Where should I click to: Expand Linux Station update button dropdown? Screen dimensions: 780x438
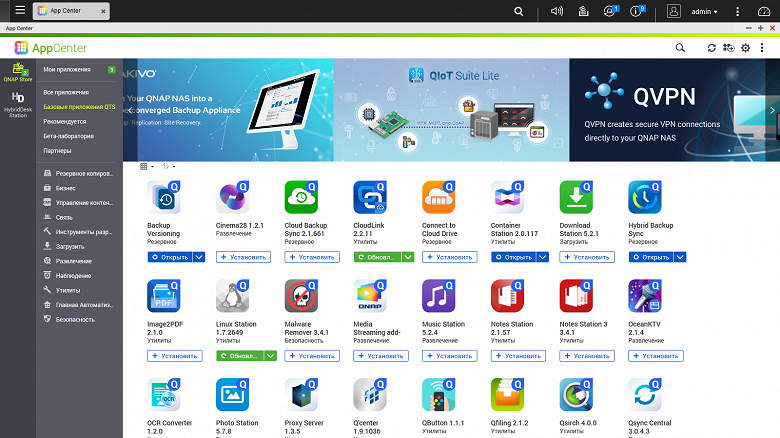click(271, 356)
